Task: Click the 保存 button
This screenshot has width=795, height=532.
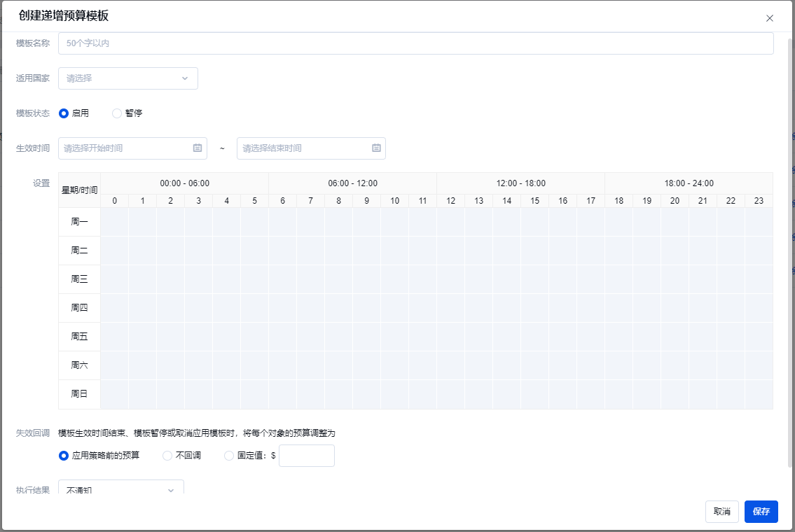Action: coord(761,512)
